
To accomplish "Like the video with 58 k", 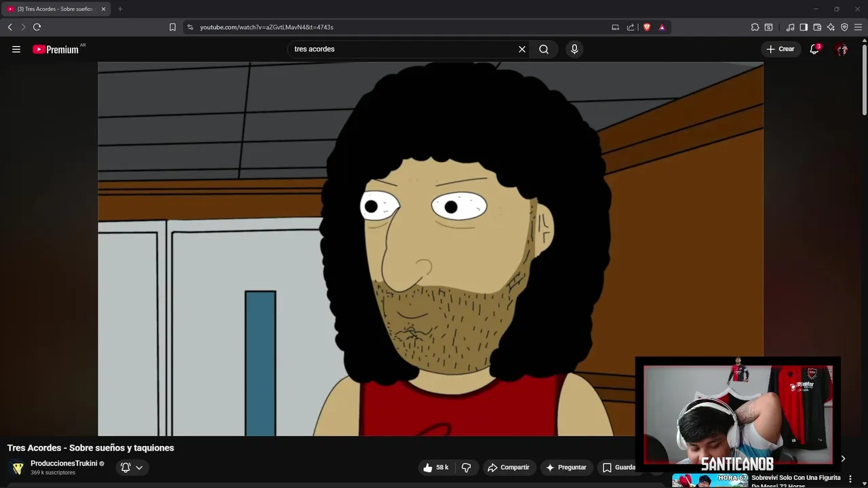I will click(436, 467).
